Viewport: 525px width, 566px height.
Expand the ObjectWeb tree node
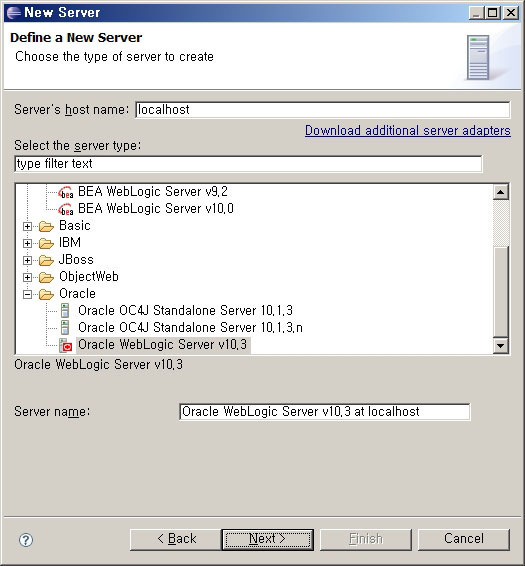[x=27, y=277]
